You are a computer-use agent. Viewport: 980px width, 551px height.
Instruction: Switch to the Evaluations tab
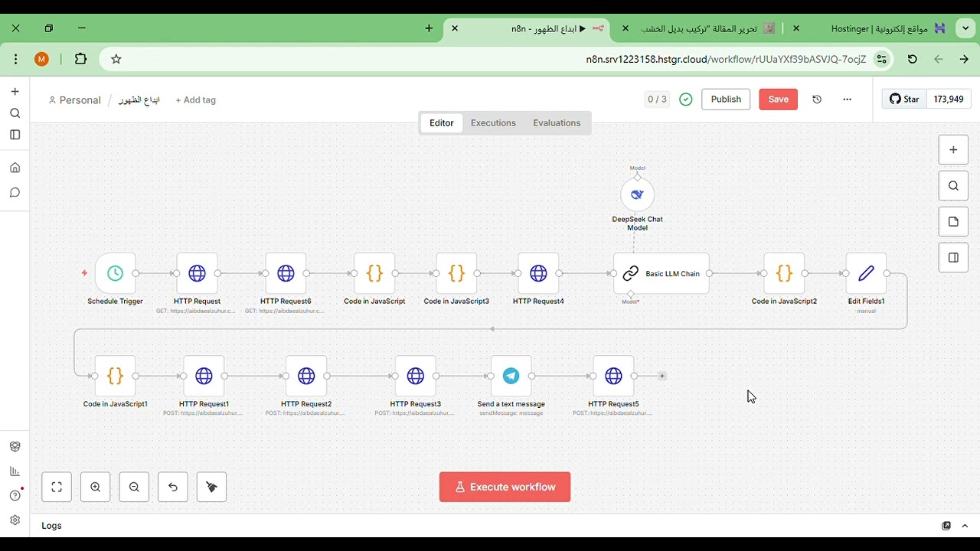tap(557, 122)
